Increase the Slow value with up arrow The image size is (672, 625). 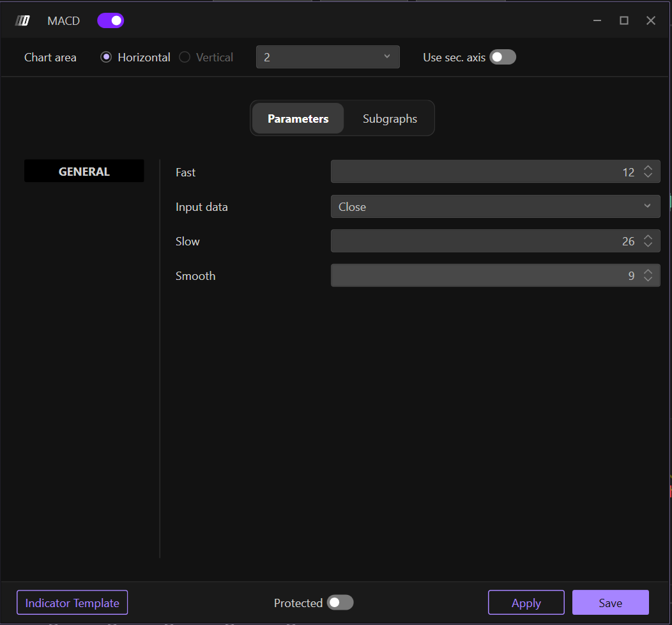[648, 237]
